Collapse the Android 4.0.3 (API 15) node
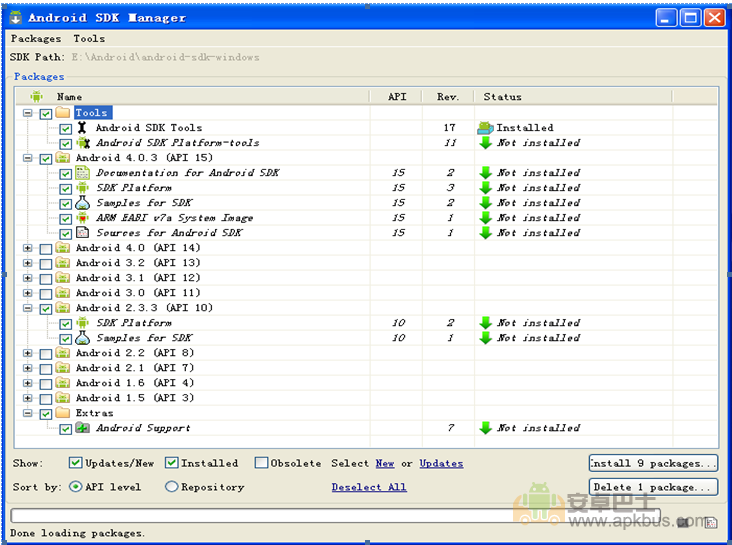Image resolution: width=732 pixels, height=545 pixels. (28, 158)
